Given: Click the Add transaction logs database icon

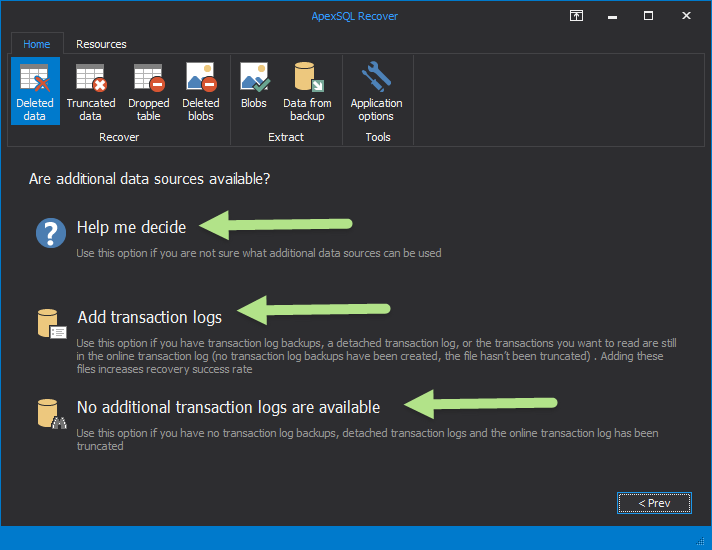Looking at the screenshot, I should [51, 324].
